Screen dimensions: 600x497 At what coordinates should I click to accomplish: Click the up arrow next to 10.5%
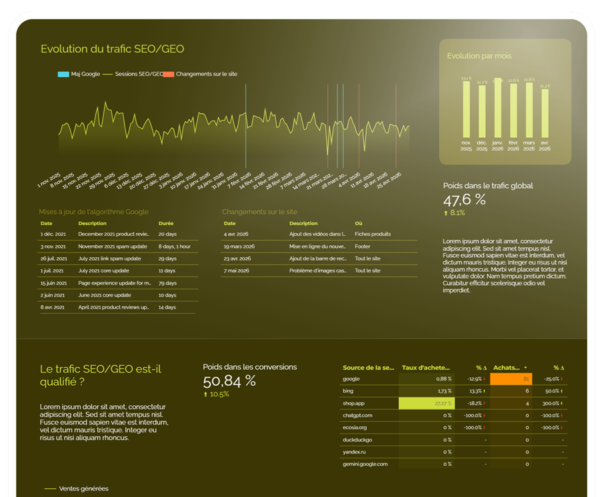point(205,394)
